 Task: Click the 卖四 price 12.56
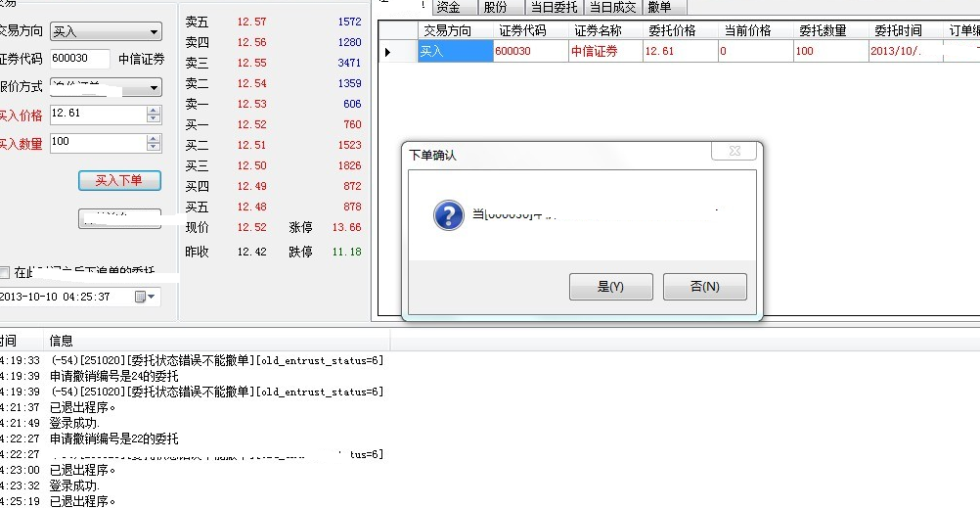pyautogui.click(x=252, y=42)
